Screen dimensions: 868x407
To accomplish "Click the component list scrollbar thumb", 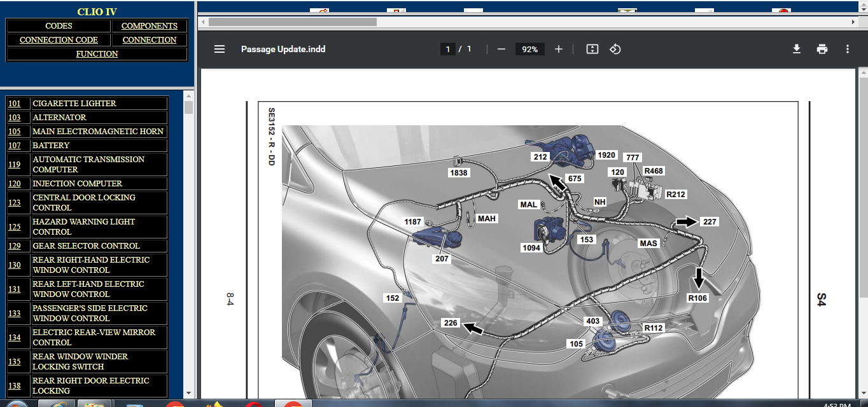I will tap(188, 107).
